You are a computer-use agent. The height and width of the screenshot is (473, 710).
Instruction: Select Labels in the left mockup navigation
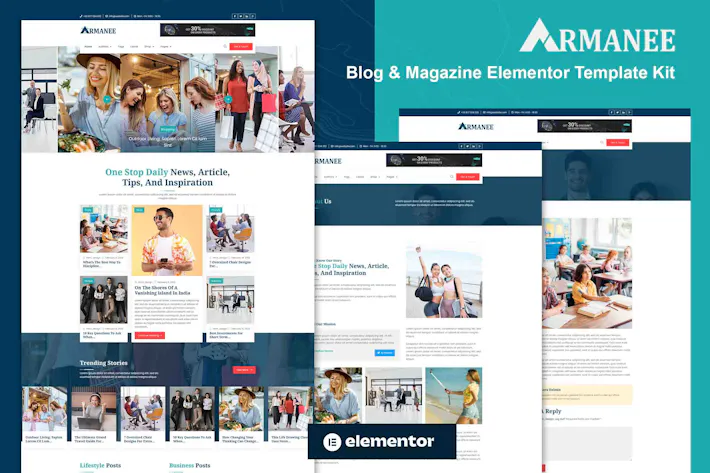coord(134,47)
